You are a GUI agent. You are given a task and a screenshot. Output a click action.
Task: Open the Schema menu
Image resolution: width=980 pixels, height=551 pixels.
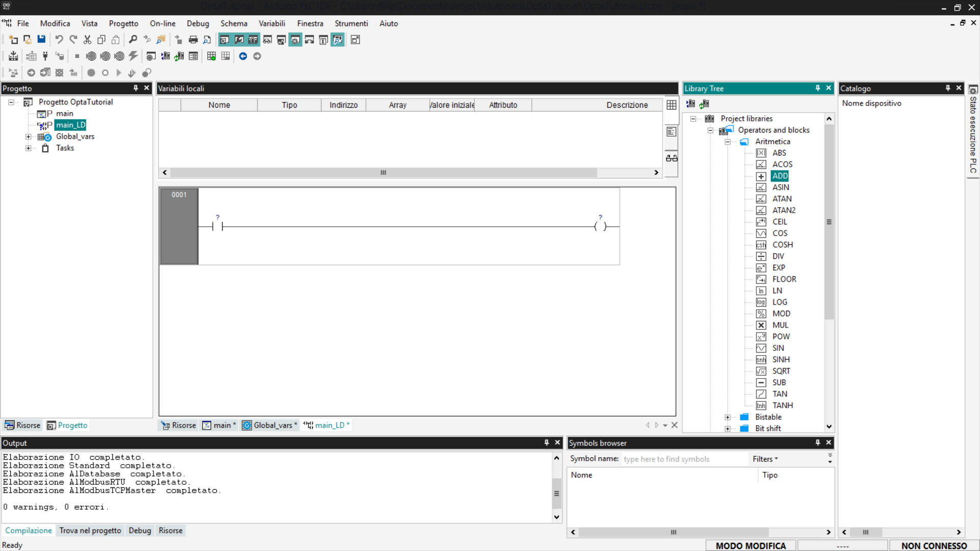click(234, 23)
